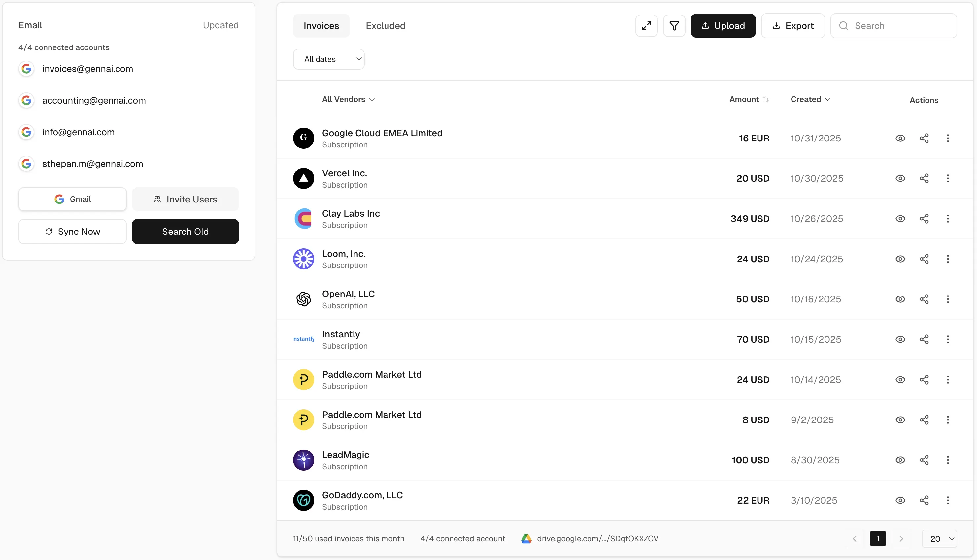Open the page size 20 dropdown
Viewport: 977px width, 560px height.
coord(939,539)
